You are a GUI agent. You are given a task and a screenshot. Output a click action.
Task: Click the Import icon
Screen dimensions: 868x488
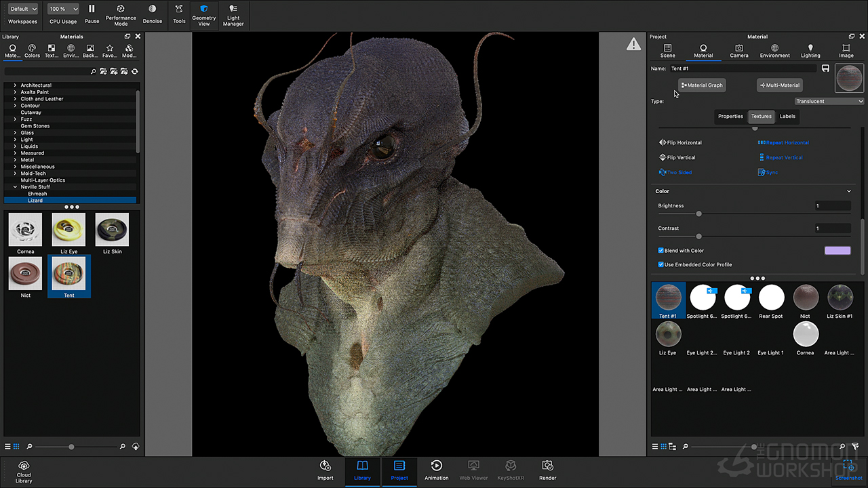(325, 466)
